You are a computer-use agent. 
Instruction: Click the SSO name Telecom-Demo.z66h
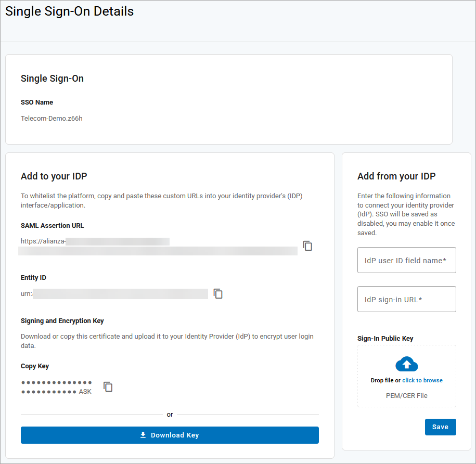coord(52,118)
